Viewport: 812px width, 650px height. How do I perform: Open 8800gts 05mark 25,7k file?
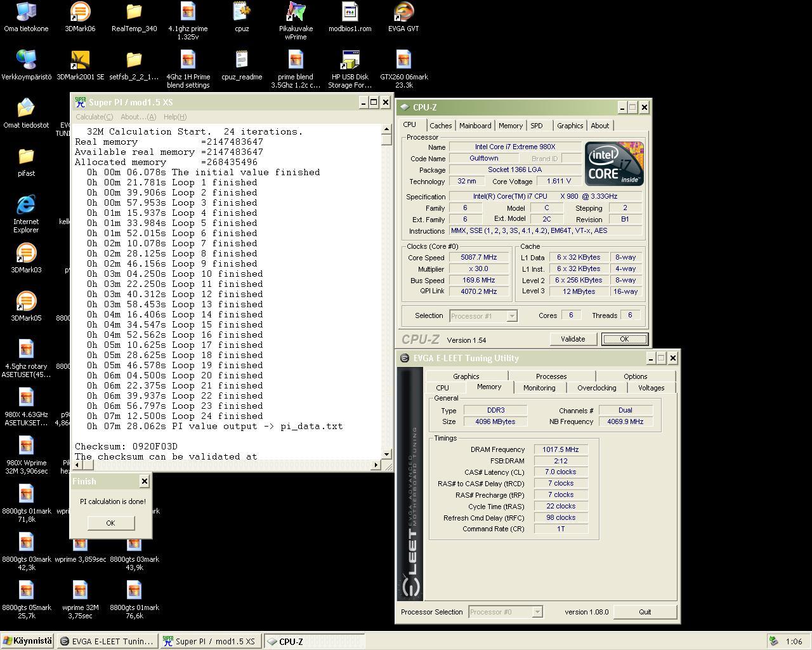pyautogui.click(x=26, y=600)
